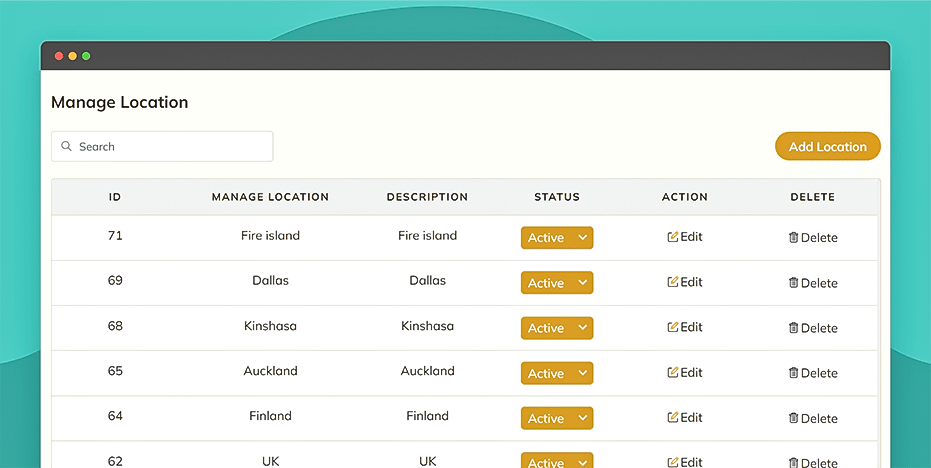Open the Active dropdown for Finland
Image resolution: width=931 pixels, height=468 pixels.
pyautogui.click(x=557, y=418)
